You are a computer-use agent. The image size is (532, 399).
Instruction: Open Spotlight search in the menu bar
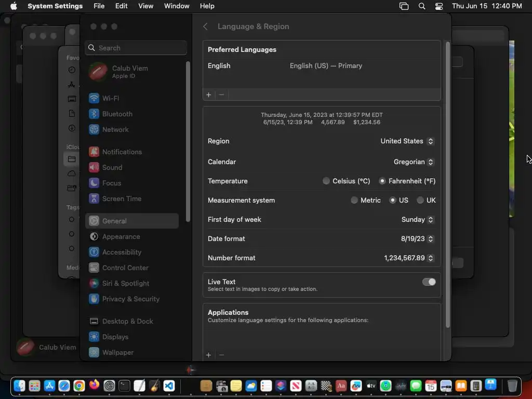422,6
